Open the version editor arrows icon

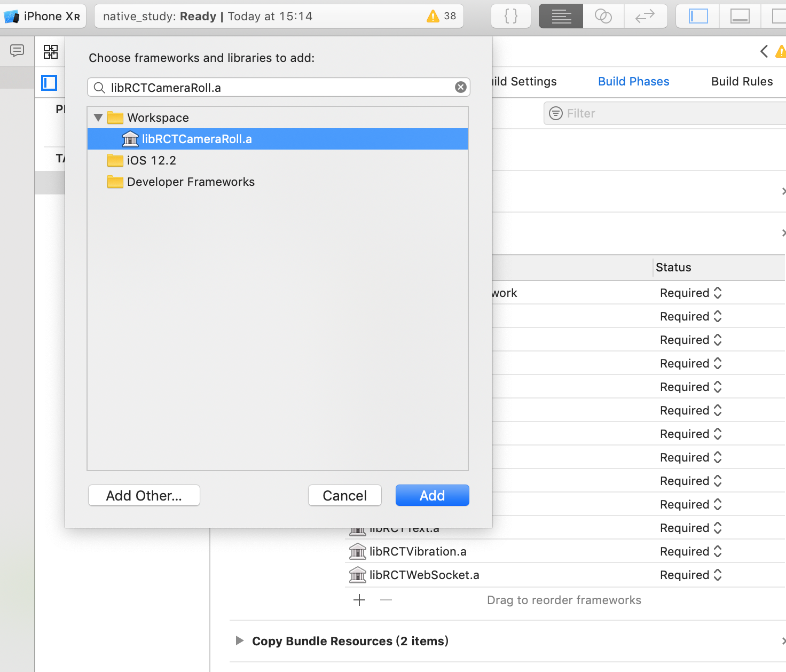645,16
